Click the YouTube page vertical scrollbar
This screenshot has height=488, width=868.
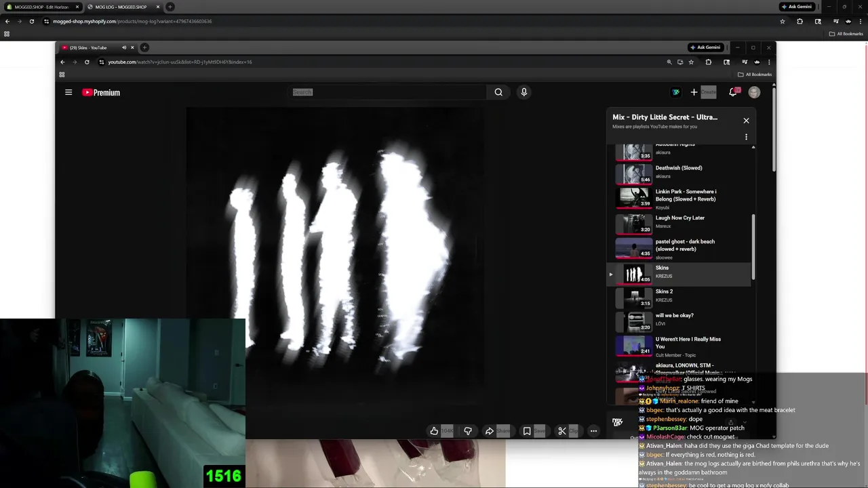point(774,129)
